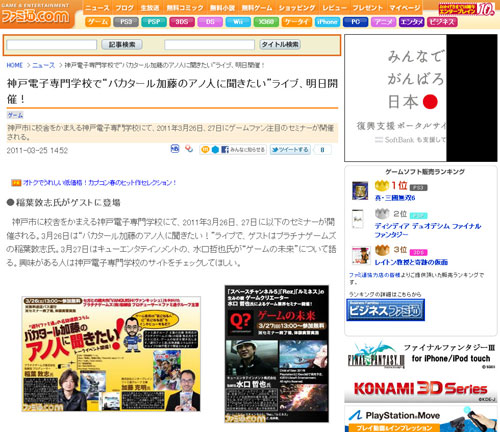
Task: Go to HOME breadcrumb link
Action: pyautogui.click(x=15, y=65)
